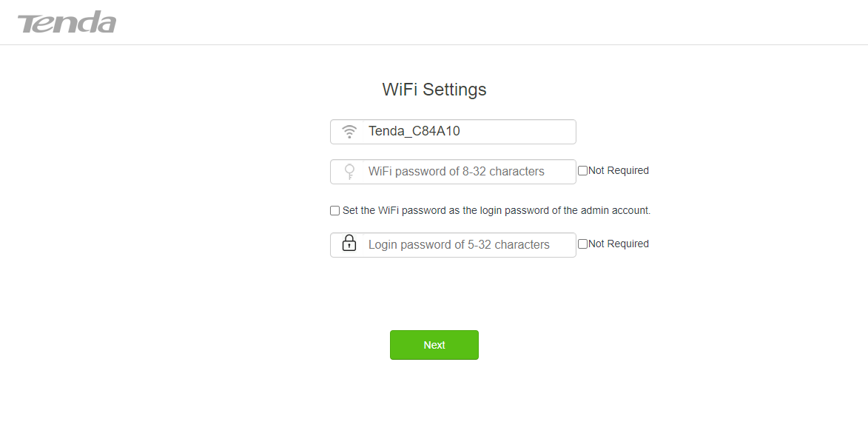Tick Not Required checkbox for WiFi password

[x=582, y=171]
